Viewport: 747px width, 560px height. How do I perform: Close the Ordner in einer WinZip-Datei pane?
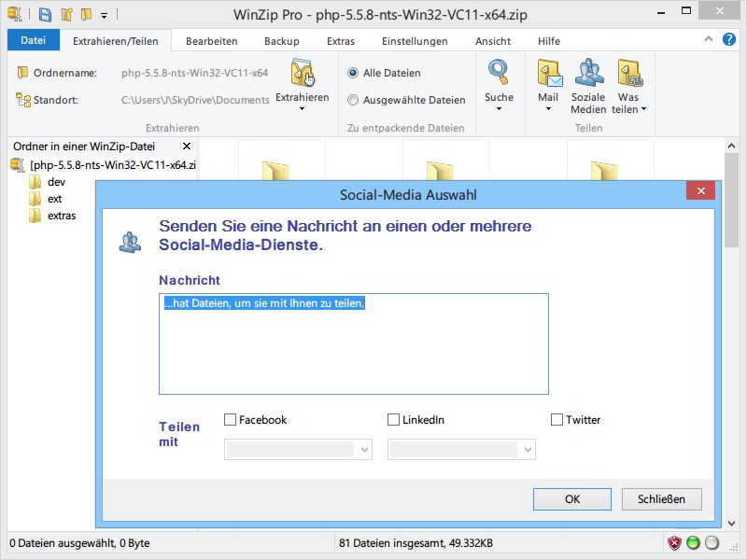tap(187, 147)
